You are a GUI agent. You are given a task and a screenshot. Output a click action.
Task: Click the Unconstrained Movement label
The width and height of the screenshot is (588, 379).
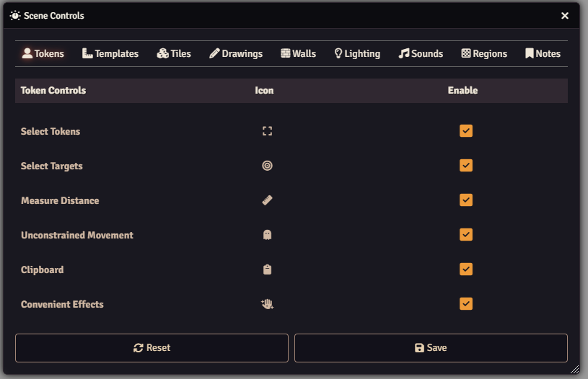tap(77, 235)
